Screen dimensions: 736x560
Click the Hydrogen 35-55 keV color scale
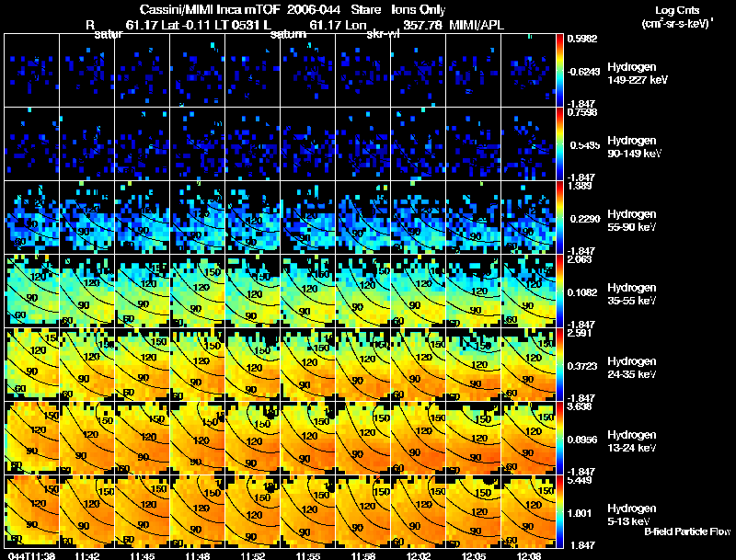pyautogui.click(x=559, y=291)
